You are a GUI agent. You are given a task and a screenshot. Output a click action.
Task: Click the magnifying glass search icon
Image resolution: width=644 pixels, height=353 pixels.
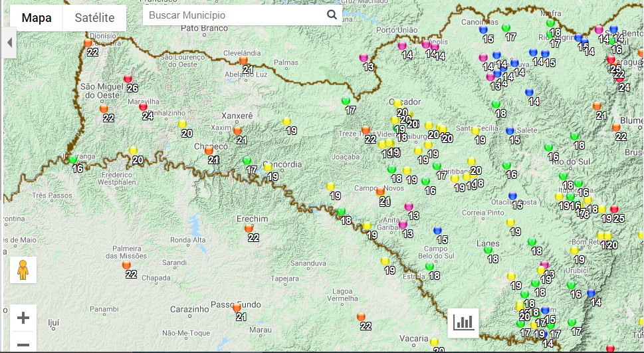tap(332, 15)
